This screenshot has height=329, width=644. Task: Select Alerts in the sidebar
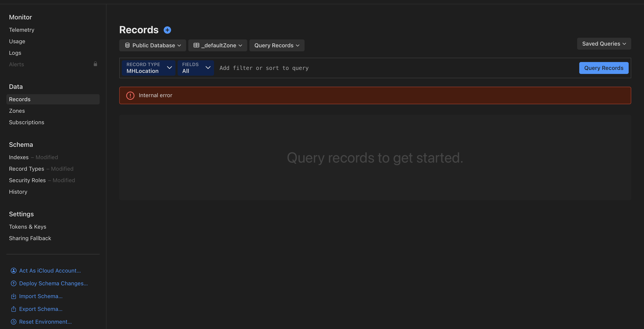[x=16, y=64]
